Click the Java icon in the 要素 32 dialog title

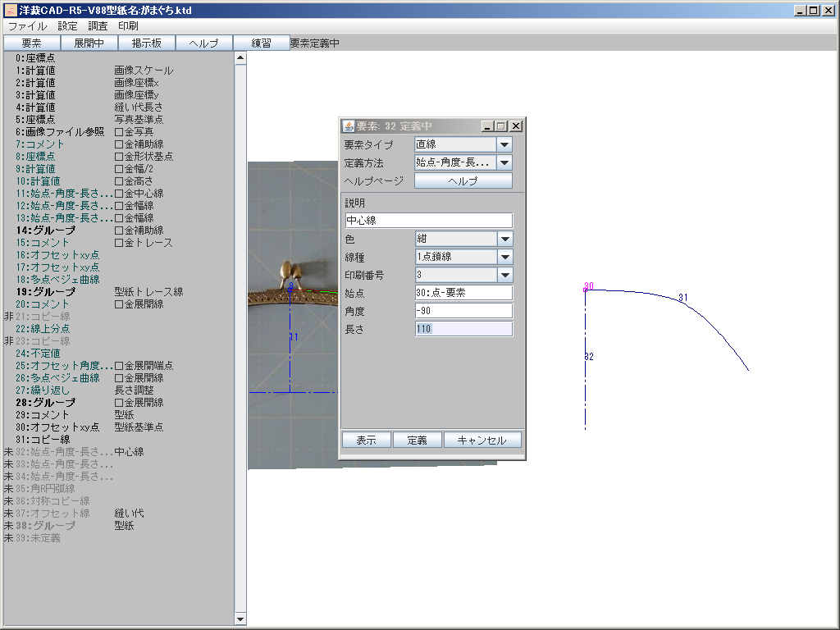pos(349,126)
